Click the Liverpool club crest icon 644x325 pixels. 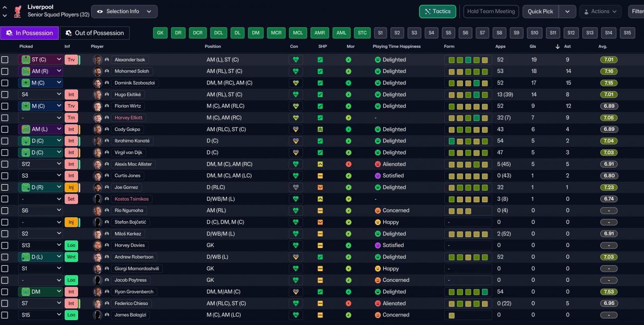(18, 11)
